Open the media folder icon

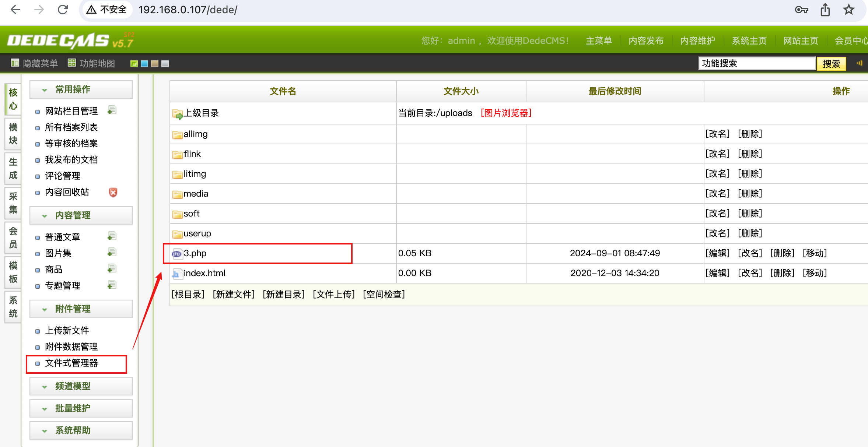177,194
